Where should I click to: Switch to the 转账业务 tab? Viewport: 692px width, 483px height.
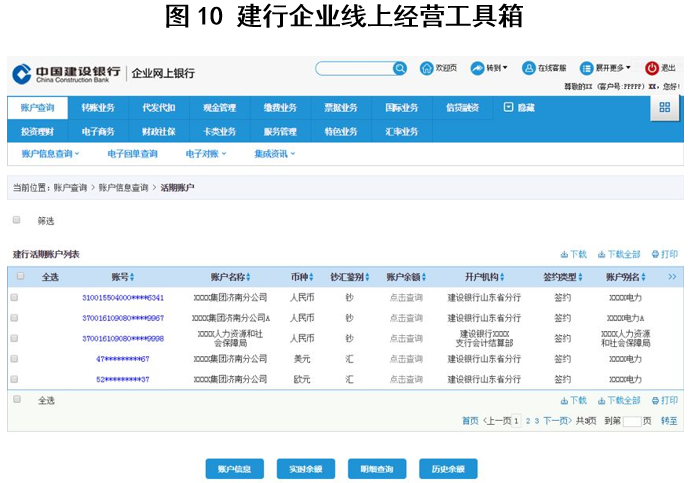[98, 108]
